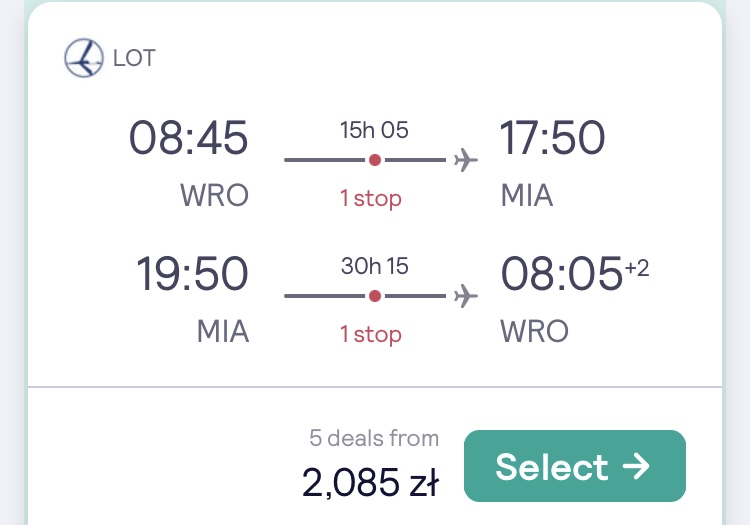This screenshot has width=750, height=525.
Task: Click the arrow inside the Select button
Action: click(636, 466)
